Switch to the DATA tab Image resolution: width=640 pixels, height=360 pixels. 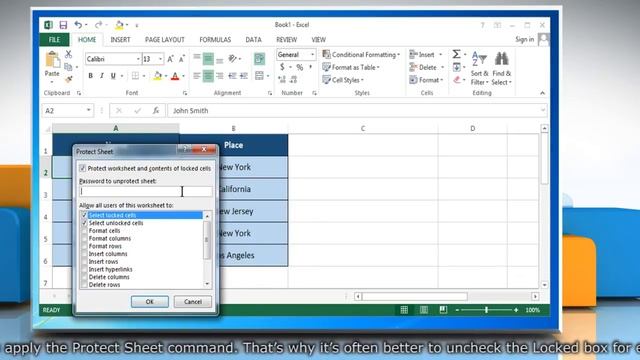(x=253, y=40)
